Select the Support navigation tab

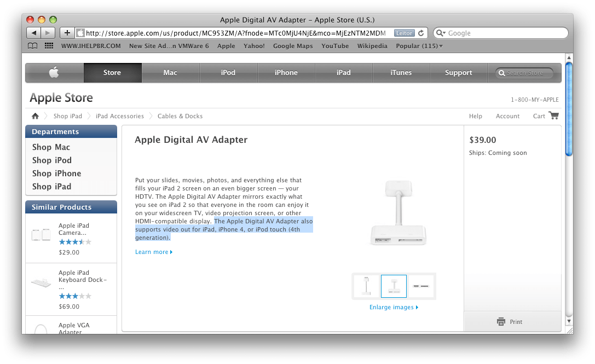(x=458, y=72)
